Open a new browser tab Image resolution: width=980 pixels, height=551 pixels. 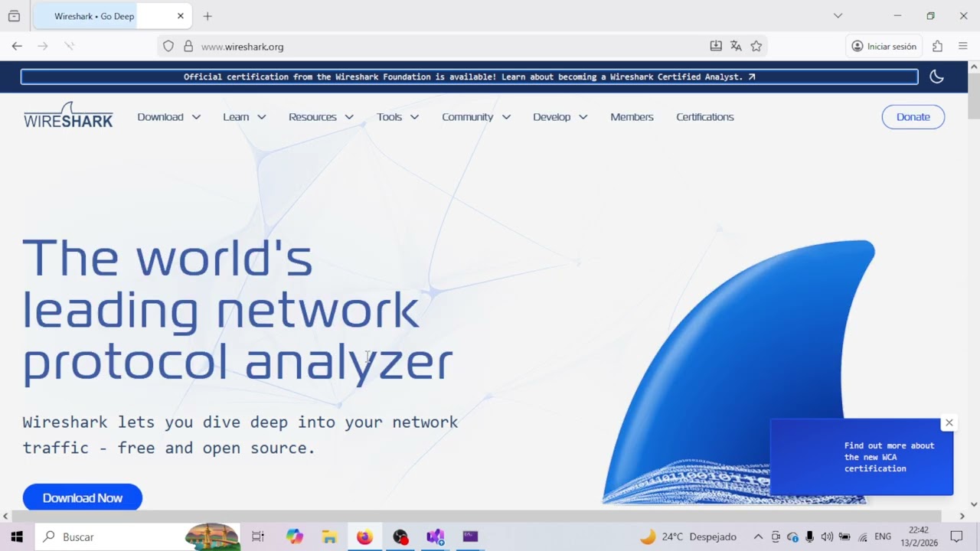coord(207,16)
